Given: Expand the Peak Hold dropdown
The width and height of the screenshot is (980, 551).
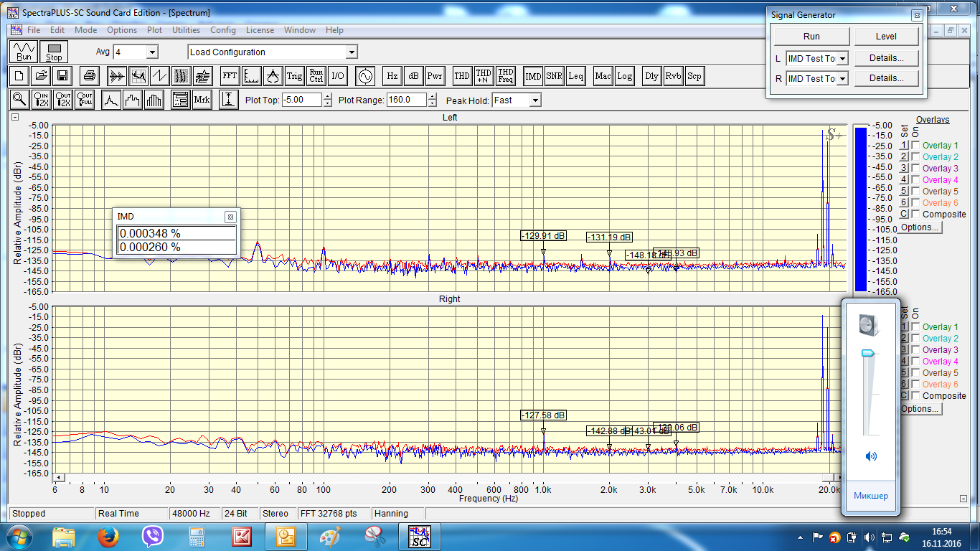Looking at the screenshot, I should pyautogui.click(x=534, y=100).
